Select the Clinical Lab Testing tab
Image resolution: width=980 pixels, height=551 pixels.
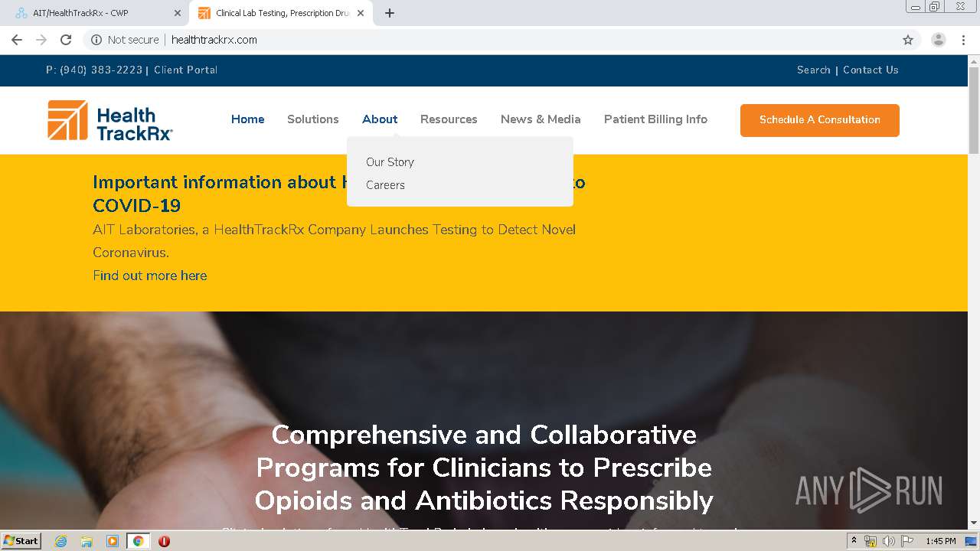[x=281, y=13]
